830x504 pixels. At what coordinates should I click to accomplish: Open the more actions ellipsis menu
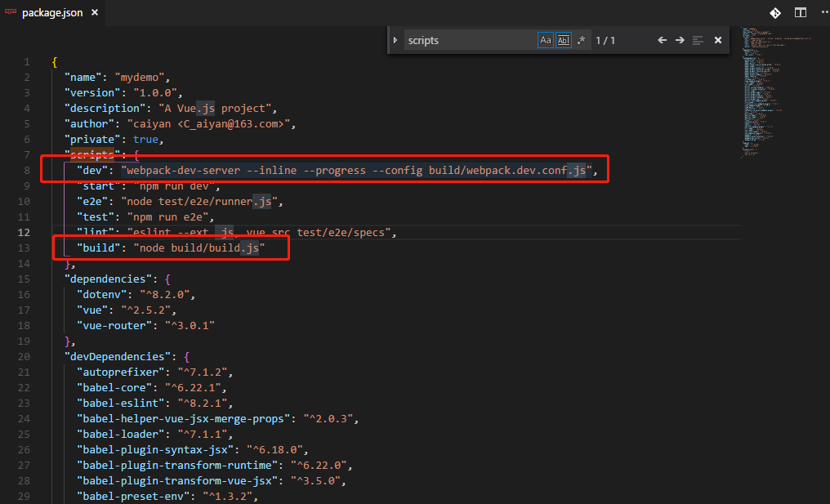click(825, 13)
